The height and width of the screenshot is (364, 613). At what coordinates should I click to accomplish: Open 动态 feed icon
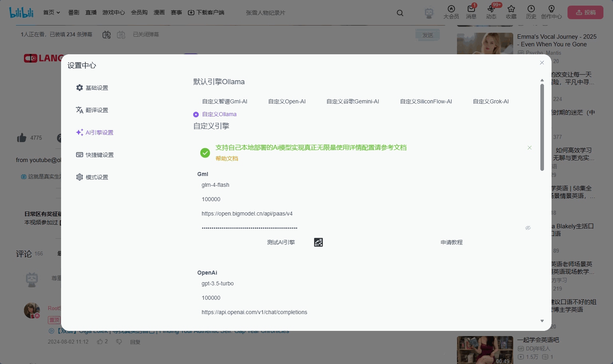tap(491, 12)
